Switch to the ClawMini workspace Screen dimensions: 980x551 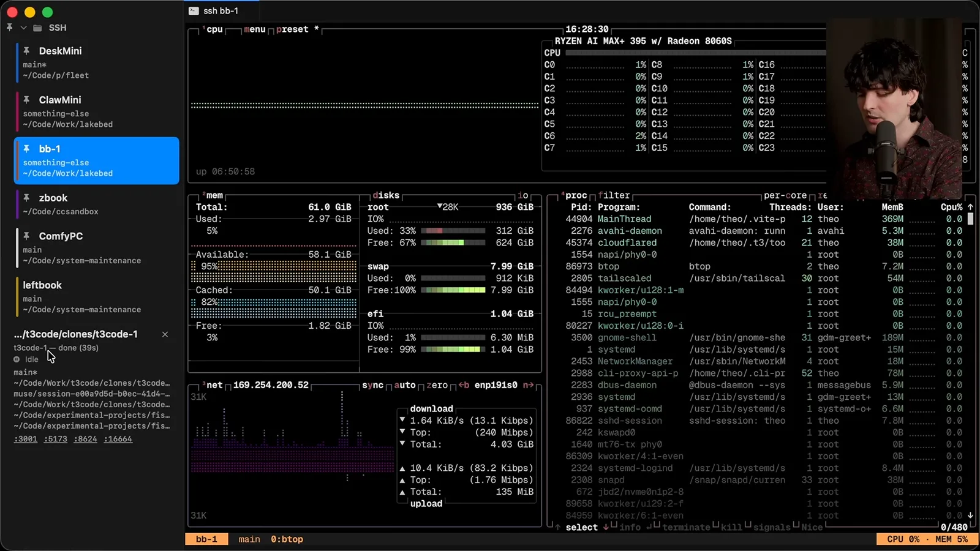tap(97, 111)
